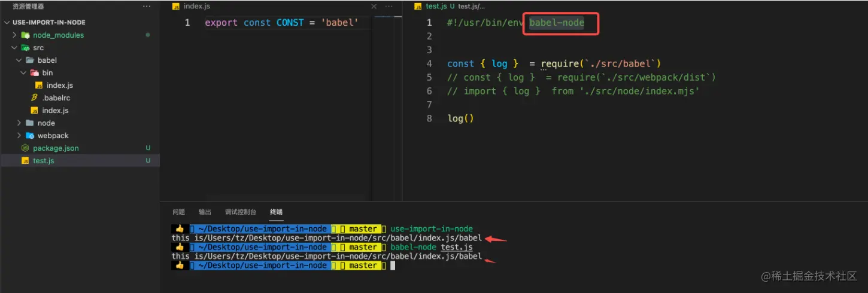Click the first terminal output path line

pos(327,238)
